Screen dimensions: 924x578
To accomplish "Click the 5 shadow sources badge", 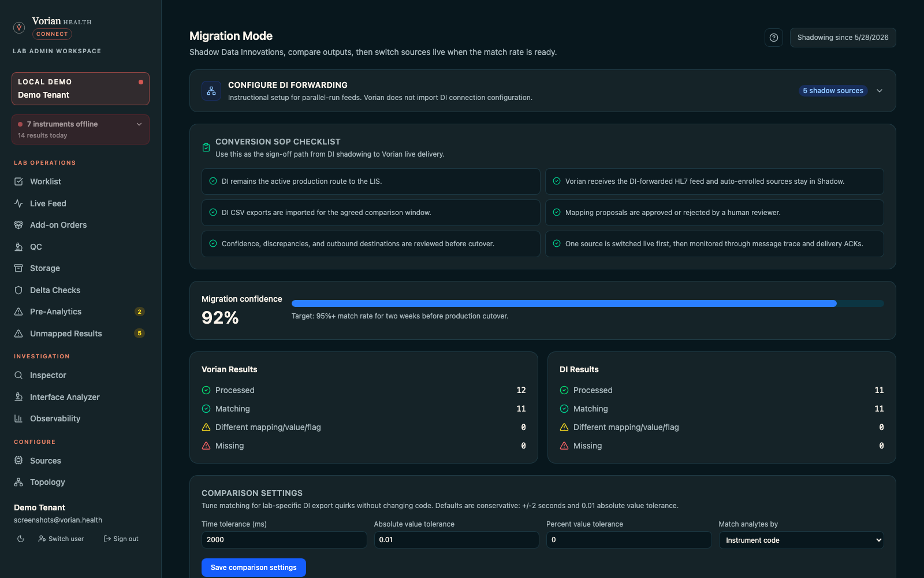I will tap(833, 91).
